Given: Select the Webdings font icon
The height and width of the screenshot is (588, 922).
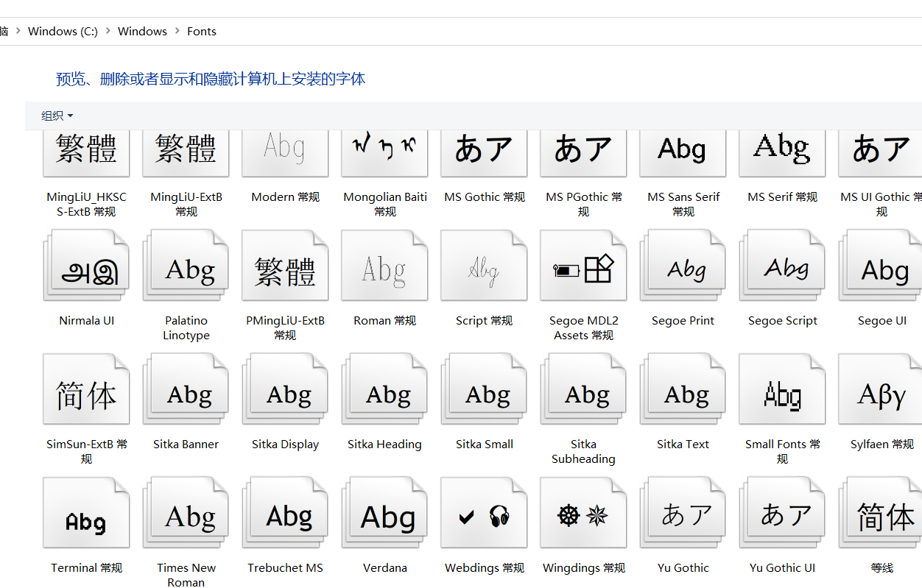Looking at the screenshot, I should tap(484, 512).
